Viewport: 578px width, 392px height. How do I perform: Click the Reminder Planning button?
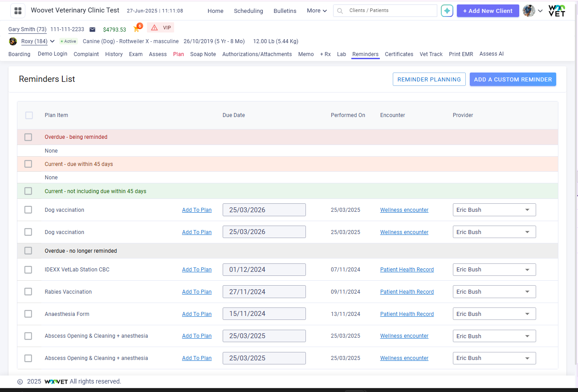coord(429,79)
